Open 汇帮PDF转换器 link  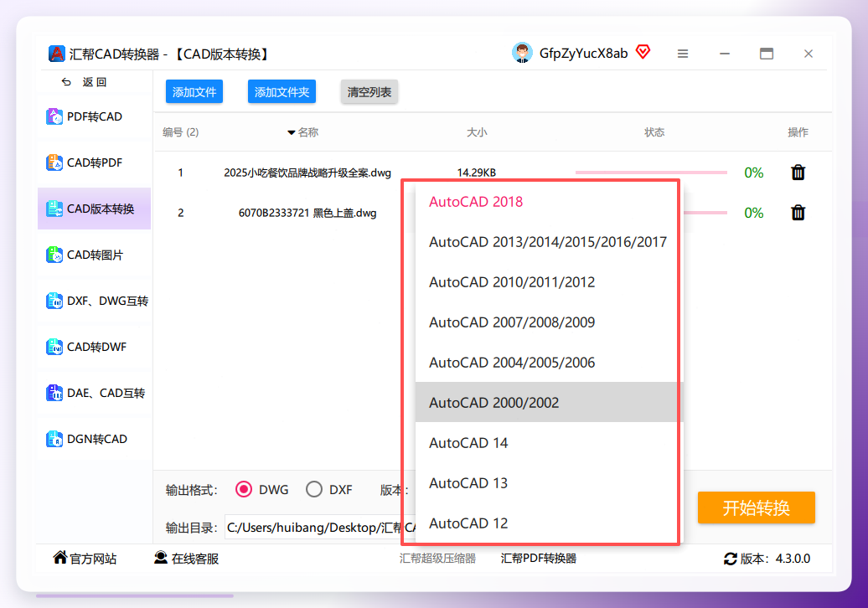click(x=538, y=559)
